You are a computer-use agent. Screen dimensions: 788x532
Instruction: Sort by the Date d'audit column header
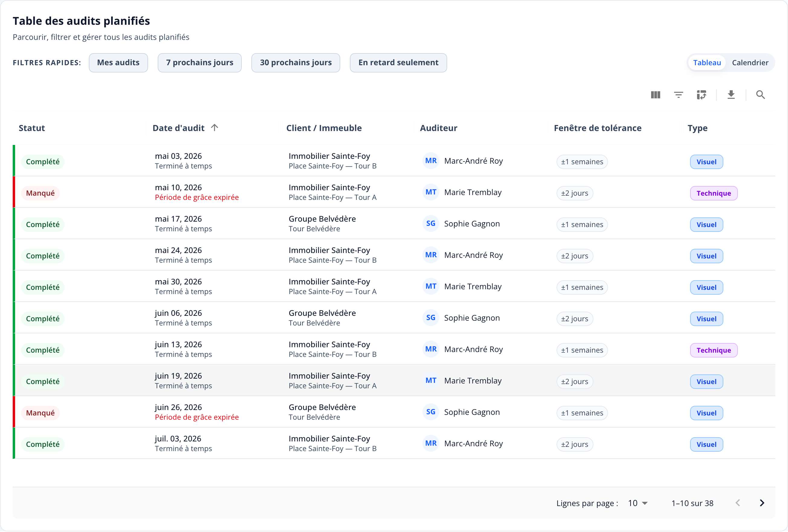(x=179, y=128)
